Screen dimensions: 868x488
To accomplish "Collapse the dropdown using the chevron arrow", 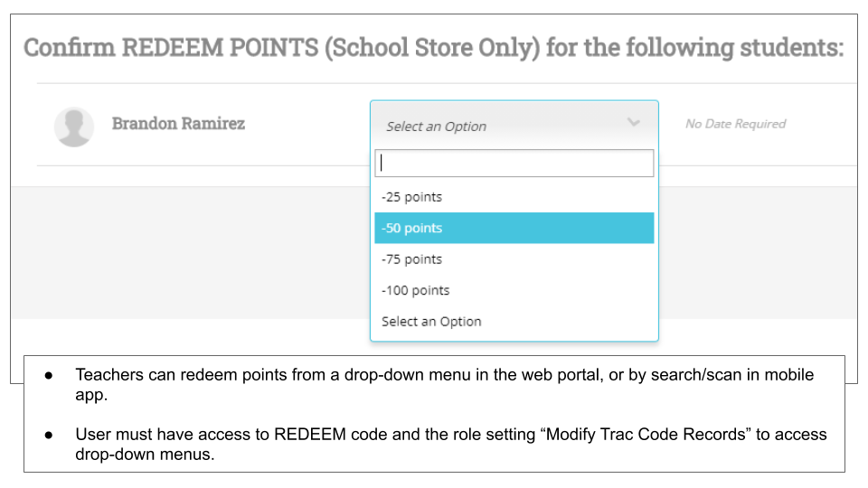I will point(634,123).
